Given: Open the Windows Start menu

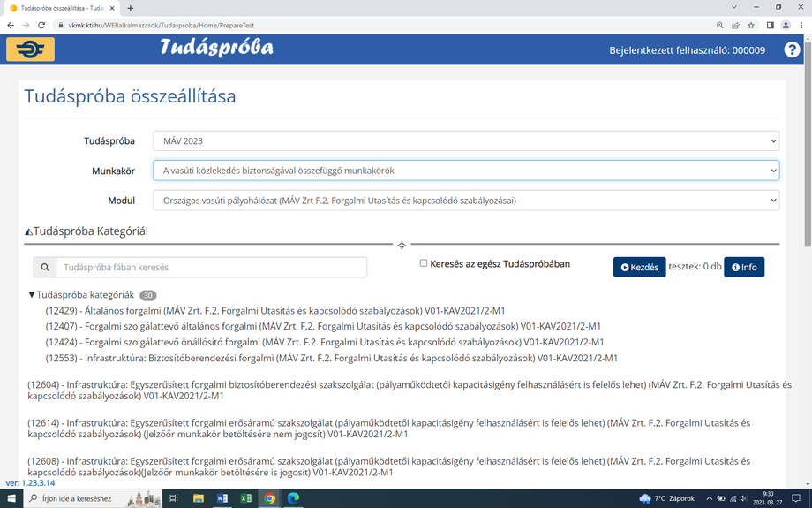Looking at the screenshot, I should (x=11, y=498).
